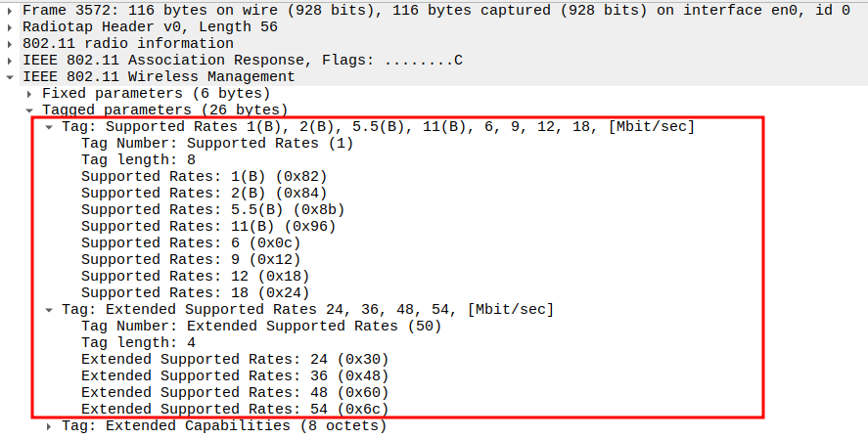Collapse the Extended Supported Rates tag arrow
Viewport: 868px width, 439px height.
click(x=50, y=310)
